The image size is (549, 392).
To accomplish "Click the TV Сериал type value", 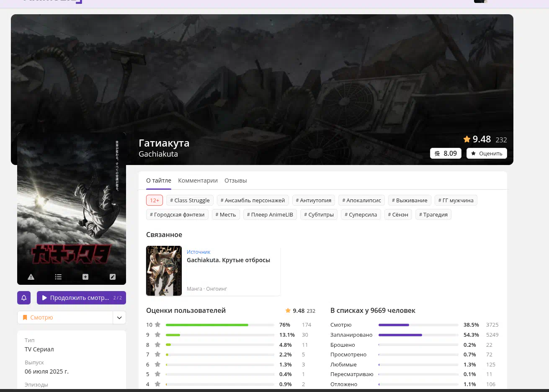I will pos(39,349).
